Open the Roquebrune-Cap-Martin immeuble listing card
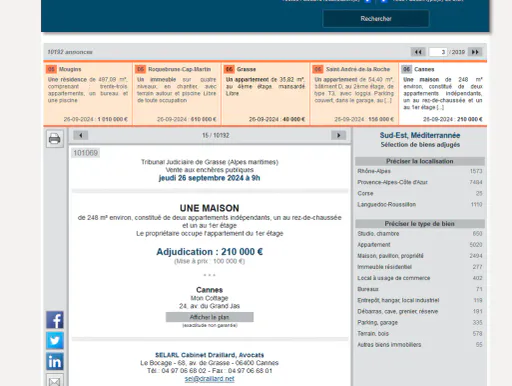 pos(177,94)
